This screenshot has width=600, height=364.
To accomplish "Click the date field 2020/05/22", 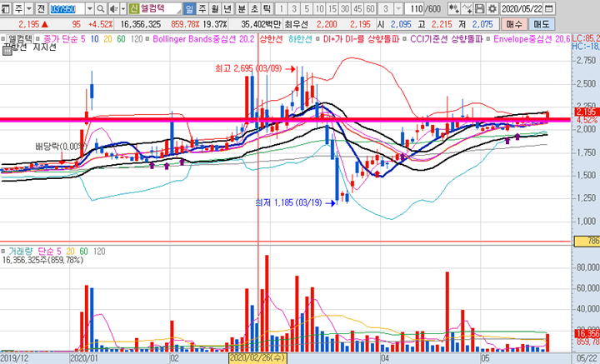I will (x=522, y=8).
